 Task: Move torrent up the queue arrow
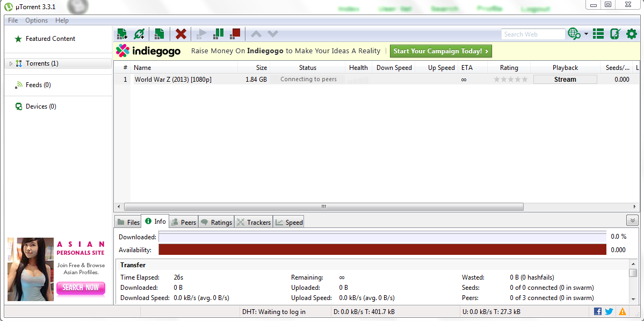pos(256,34)
